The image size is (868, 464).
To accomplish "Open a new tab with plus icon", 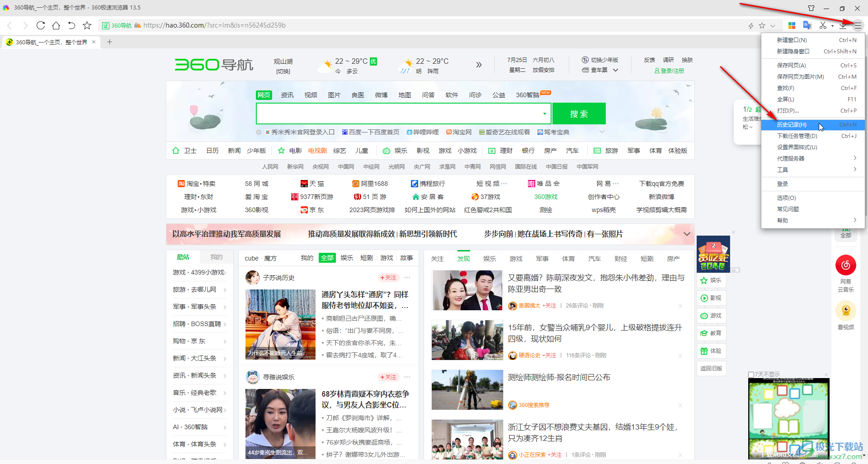I will pyautogui.click(x=109, y=42).
